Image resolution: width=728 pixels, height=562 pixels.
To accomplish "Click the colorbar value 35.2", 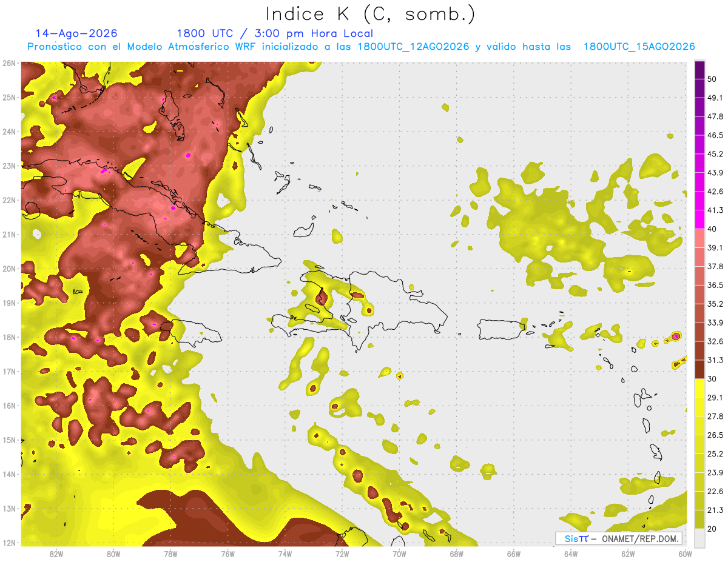I will coord(715,304).
